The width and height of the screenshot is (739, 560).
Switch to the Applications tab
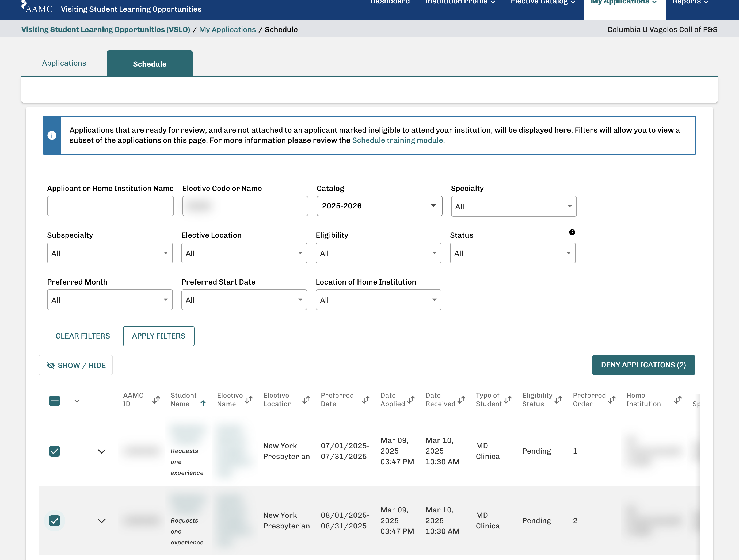(x=64, y=63)
